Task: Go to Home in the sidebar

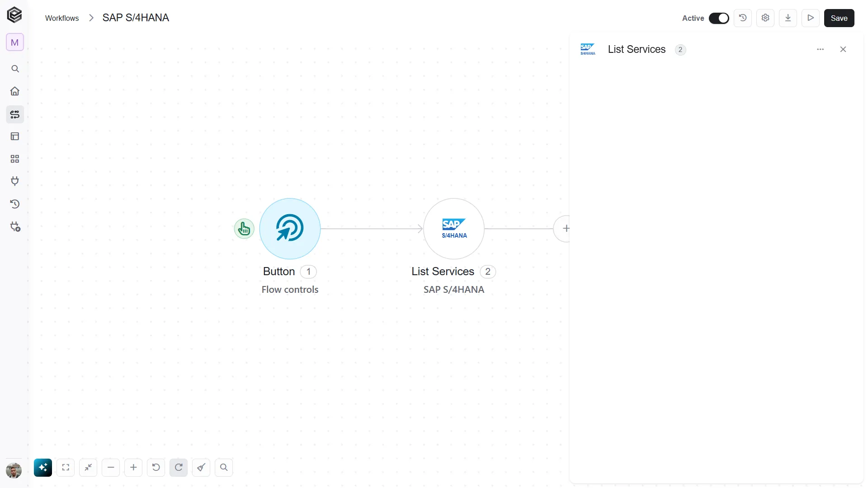Action: [x=15, y=91]
